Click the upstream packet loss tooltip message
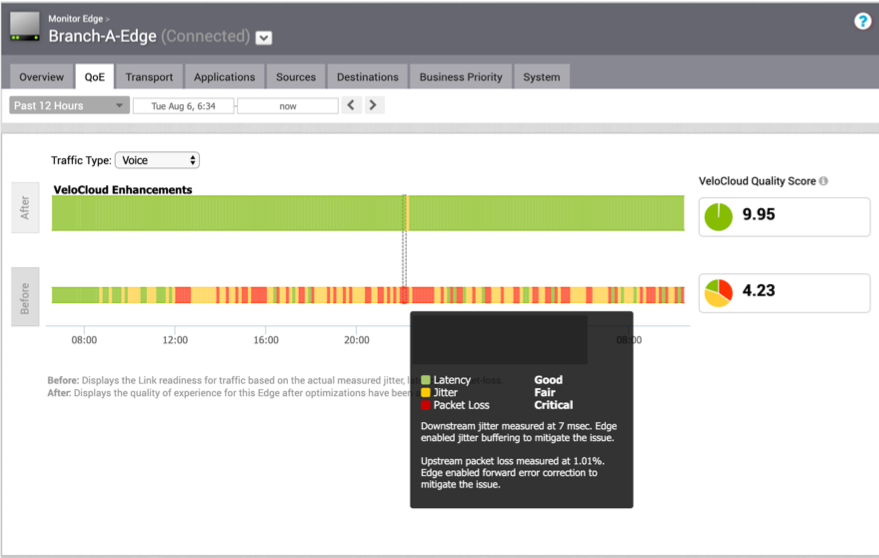Screen dimensions: 879x558 (512, 473)
